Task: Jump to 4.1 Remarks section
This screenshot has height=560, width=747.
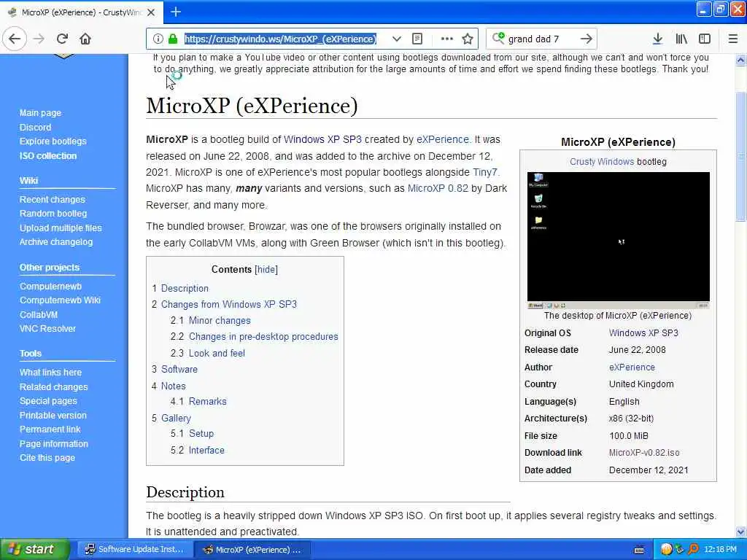Action: click(198, 402)
